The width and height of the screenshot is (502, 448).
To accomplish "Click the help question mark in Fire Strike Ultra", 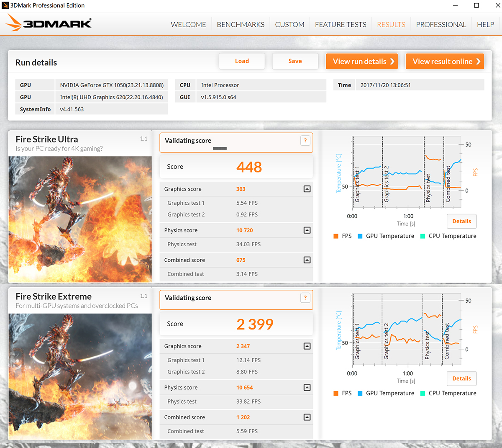I will tap(305, 141).
